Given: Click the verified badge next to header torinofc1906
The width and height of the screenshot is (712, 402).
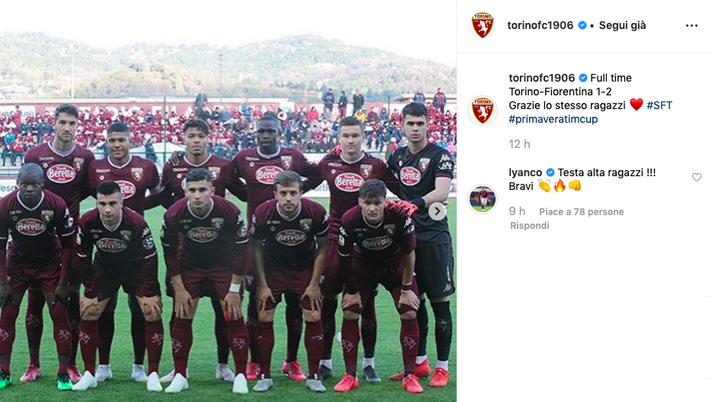Looking at the screenshot, I should tap(582, 25).
